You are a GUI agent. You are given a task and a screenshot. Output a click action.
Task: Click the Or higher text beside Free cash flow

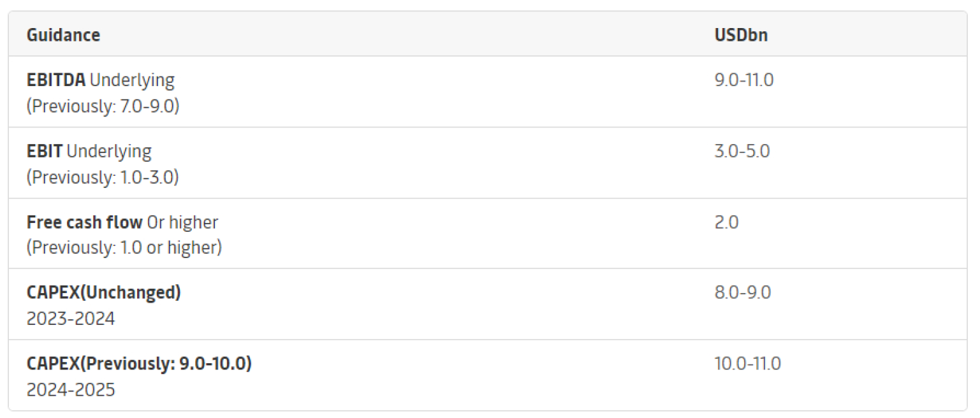(x=182, y=222)
